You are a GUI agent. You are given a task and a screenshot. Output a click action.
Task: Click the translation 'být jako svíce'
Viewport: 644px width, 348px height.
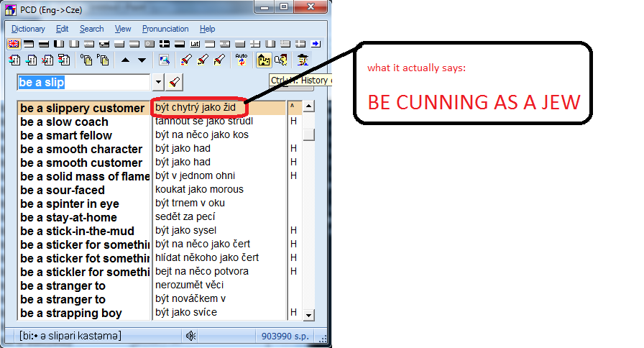pyautogui.click(x=186, y=313)
